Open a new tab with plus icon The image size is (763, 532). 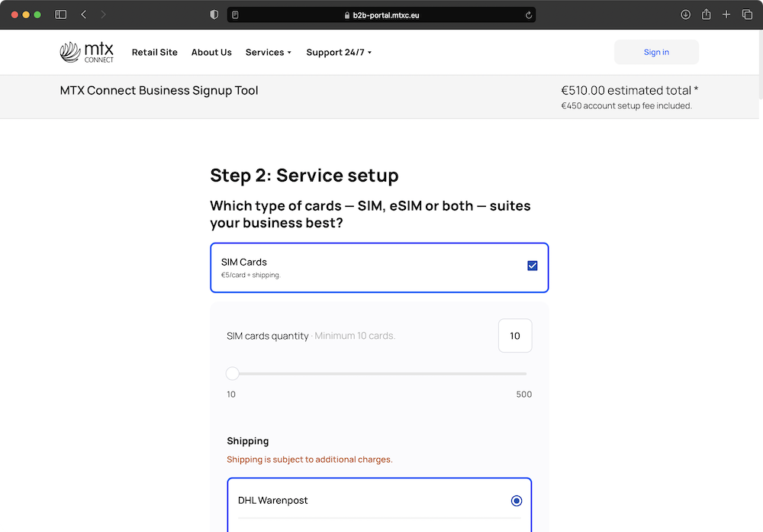coord(726,15)
